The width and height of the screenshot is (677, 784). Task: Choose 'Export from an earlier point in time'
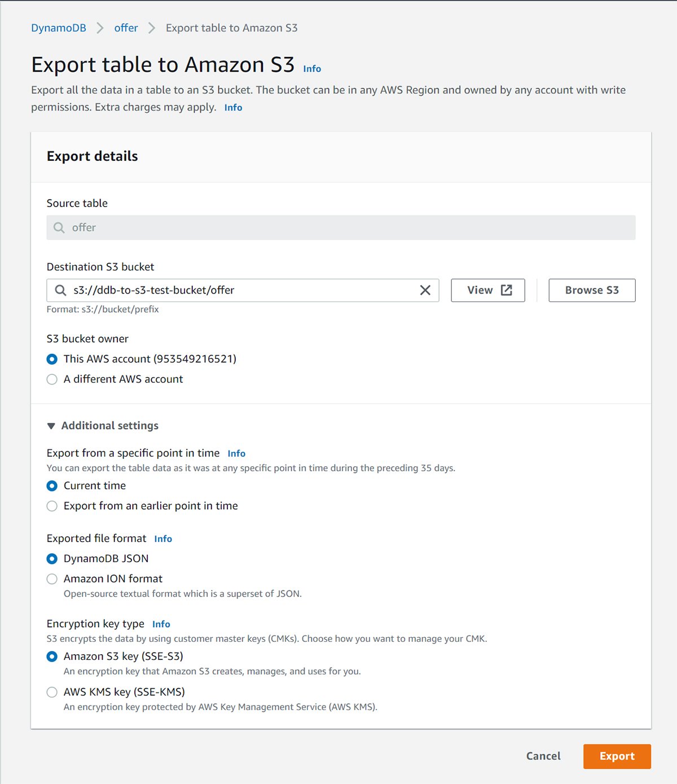[52, 506]
